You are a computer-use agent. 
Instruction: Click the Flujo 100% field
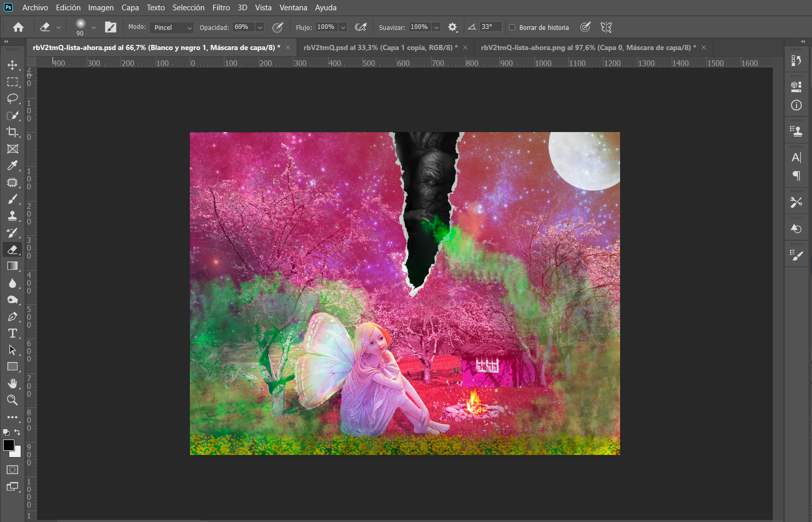click(326, 27)
